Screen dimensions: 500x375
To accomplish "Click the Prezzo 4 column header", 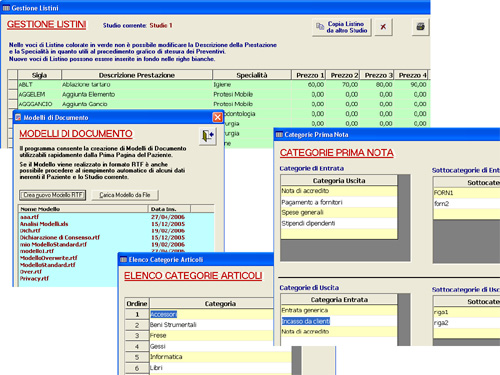I will pos(411,75).
